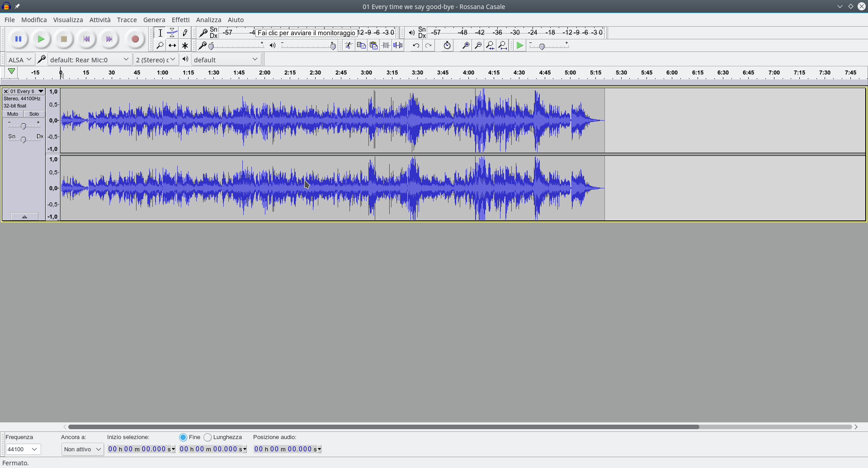868x468 pixels.
Task: Collapse the track with the bottom arrow
Action: pos(24,217)
